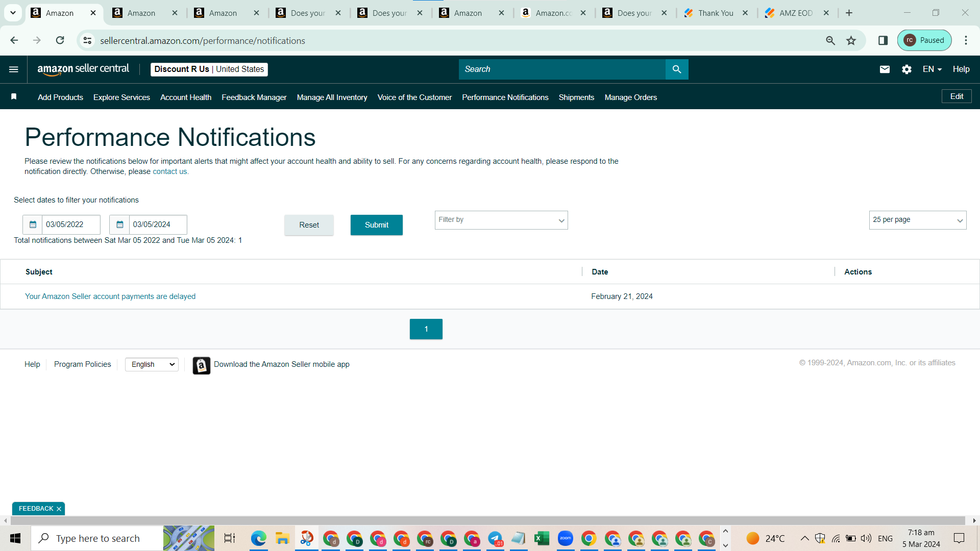The height and width of the screenshot is (551, 980).
Task: Click the Windows taskbar search box
Action: tap(97, 538)
